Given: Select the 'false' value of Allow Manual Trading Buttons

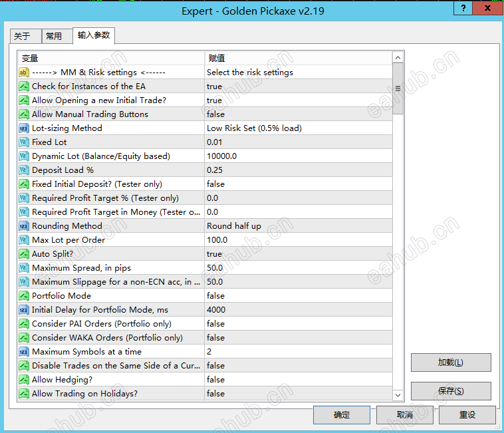Looking at the screenshot, I should pyautogui.click(x=299, y=114).
